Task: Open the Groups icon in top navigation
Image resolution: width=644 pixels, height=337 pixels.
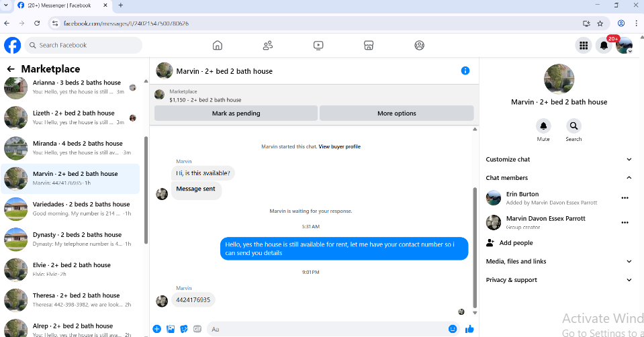Action: pos(419,45)
